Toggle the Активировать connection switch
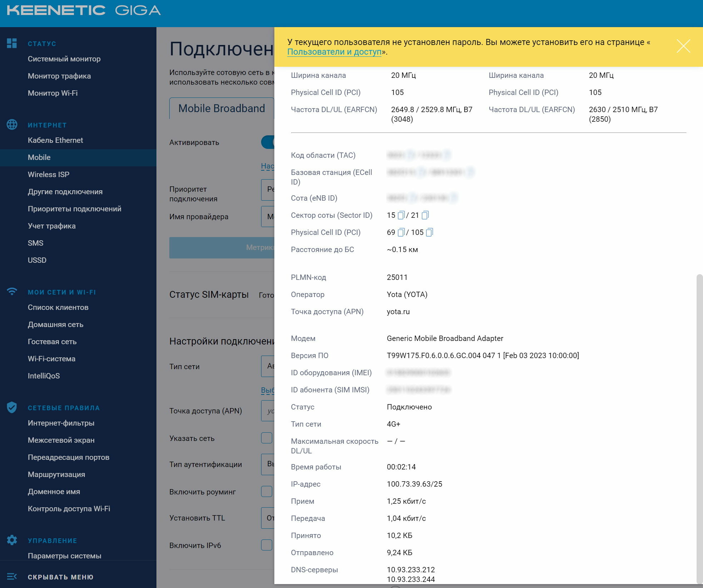Viewport: 703px width, 588px height. click(268, 142)
